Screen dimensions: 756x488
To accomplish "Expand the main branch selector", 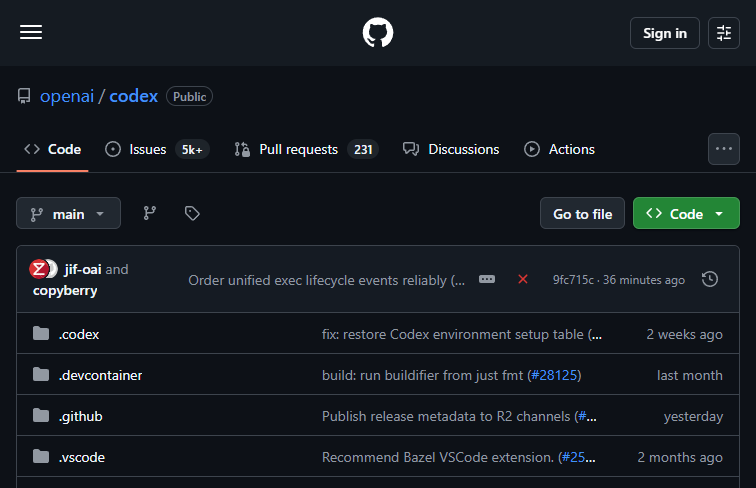I will 68,213.
